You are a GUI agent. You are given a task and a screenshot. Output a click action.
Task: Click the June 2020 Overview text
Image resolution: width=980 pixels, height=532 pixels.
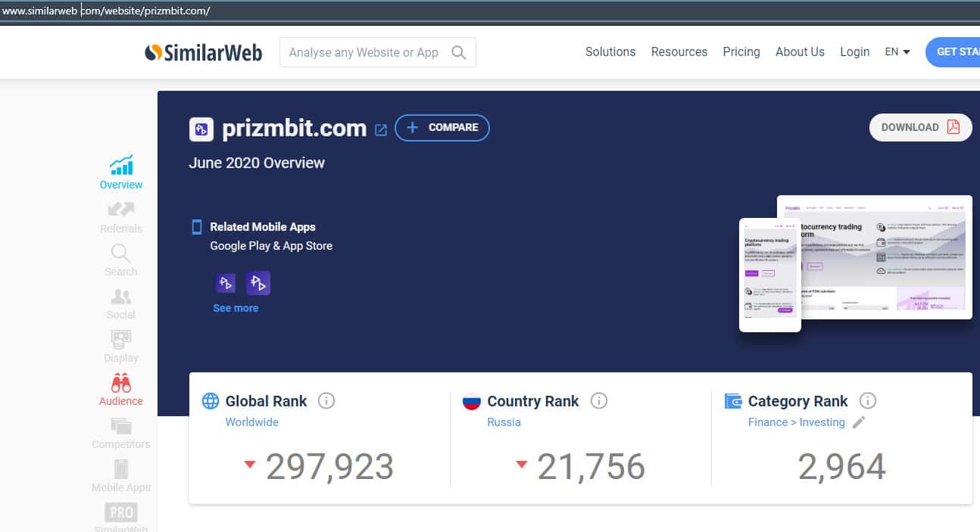tap(257, 163)
